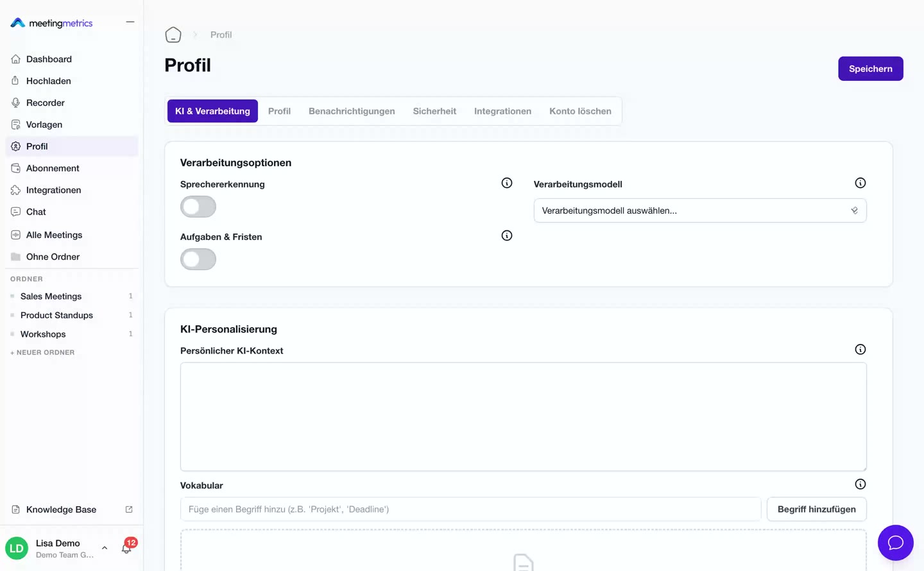This screenshot has height=571, width=924.
Task: Click into the Persönlicher KI-Kontext text area
Action: 524,417
